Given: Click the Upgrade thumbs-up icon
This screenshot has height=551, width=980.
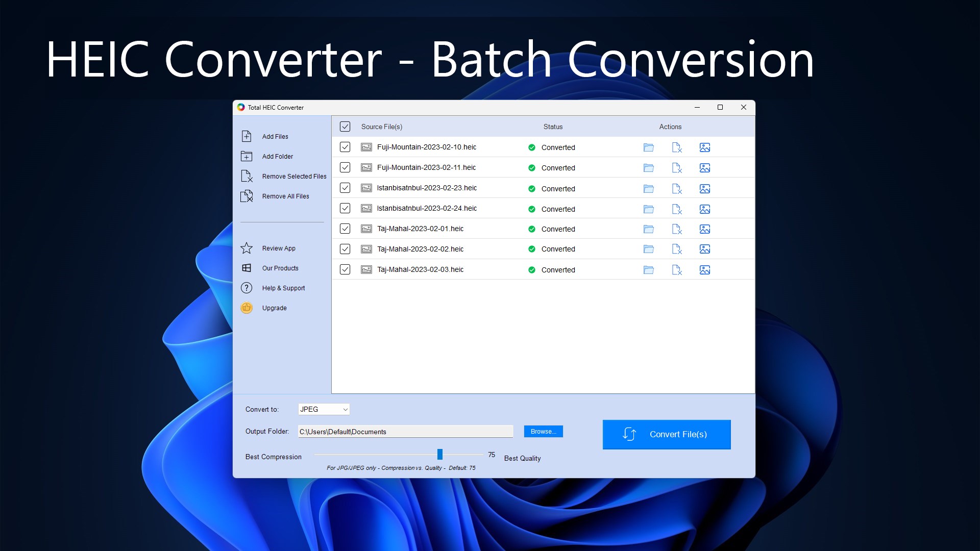Looking at the screenshot, I should tap(247, 308).
